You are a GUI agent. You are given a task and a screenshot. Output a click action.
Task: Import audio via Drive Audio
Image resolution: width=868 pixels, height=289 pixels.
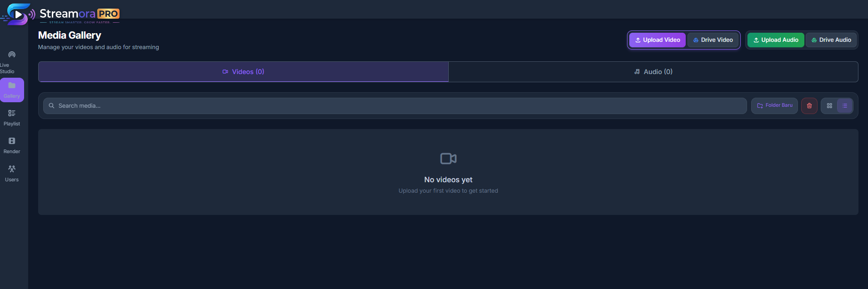click(831, 40)
